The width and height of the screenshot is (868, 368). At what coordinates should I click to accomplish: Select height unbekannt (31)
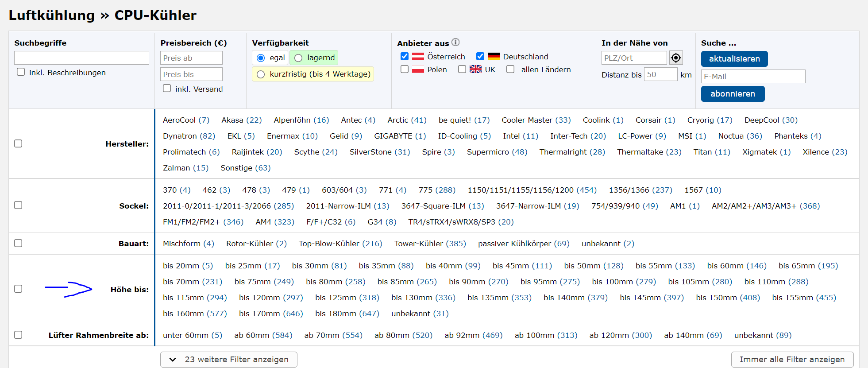tap(420, 314)
